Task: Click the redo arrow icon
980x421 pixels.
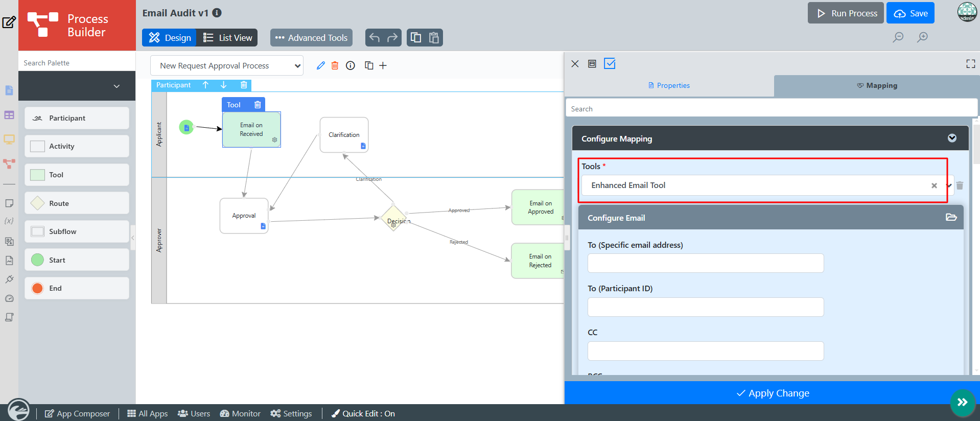Action: [x=392, y=38]
